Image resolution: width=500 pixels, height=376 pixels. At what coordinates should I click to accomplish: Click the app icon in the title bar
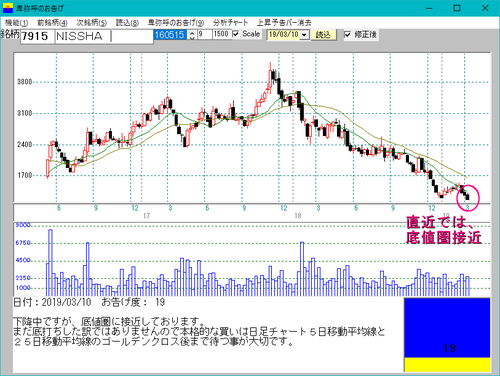coord(8,8)
